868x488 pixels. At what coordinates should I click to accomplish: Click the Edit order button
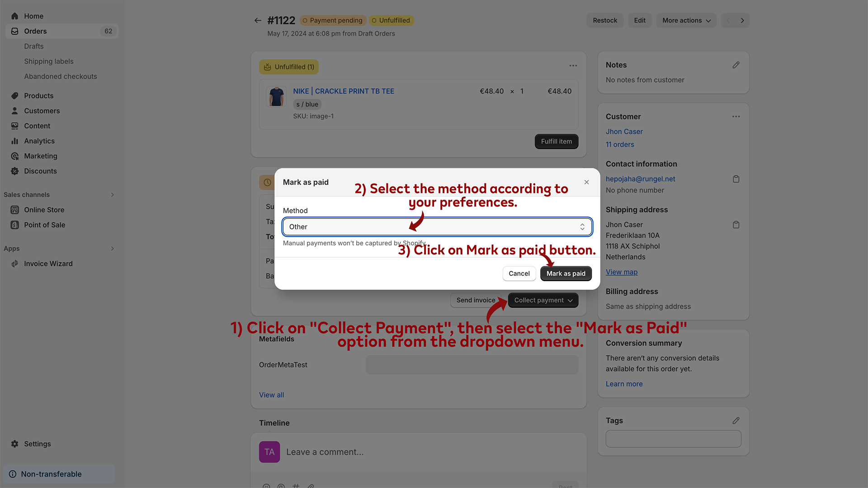point(640,20)
